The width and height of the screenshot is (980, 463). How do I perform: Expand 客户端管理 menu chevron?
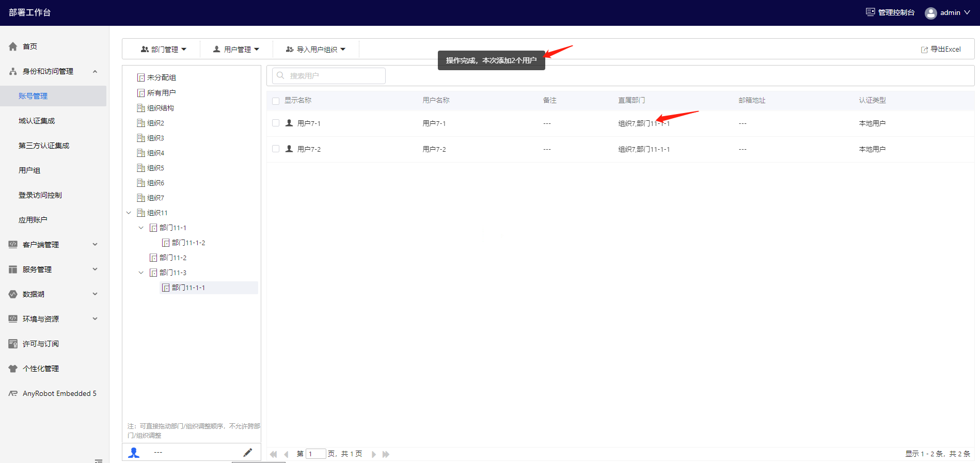point(95,245)
